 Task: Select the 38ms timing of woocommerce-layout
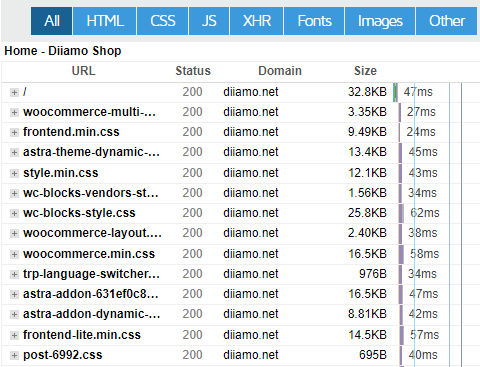click(x=423, y=233)
